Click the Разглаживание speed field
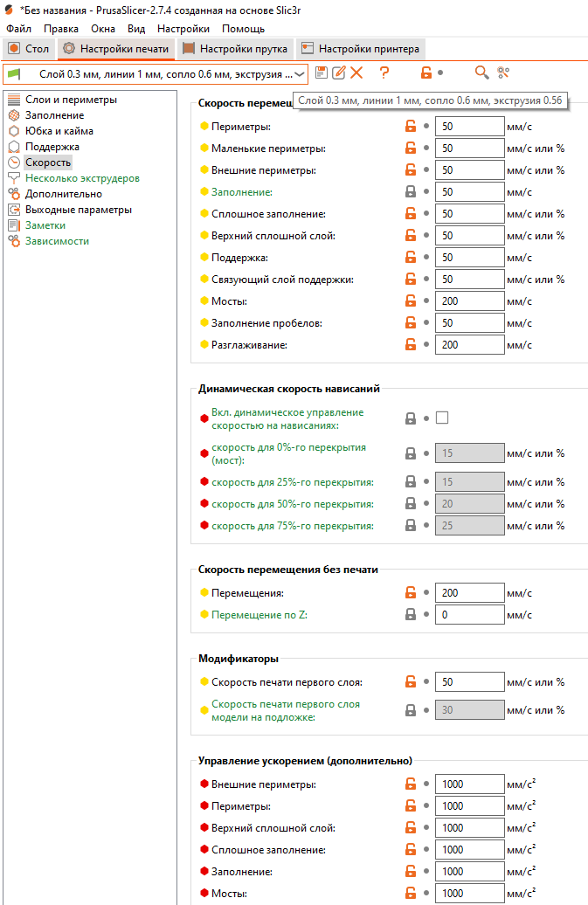The image size is (588, 905). (470, 345)
